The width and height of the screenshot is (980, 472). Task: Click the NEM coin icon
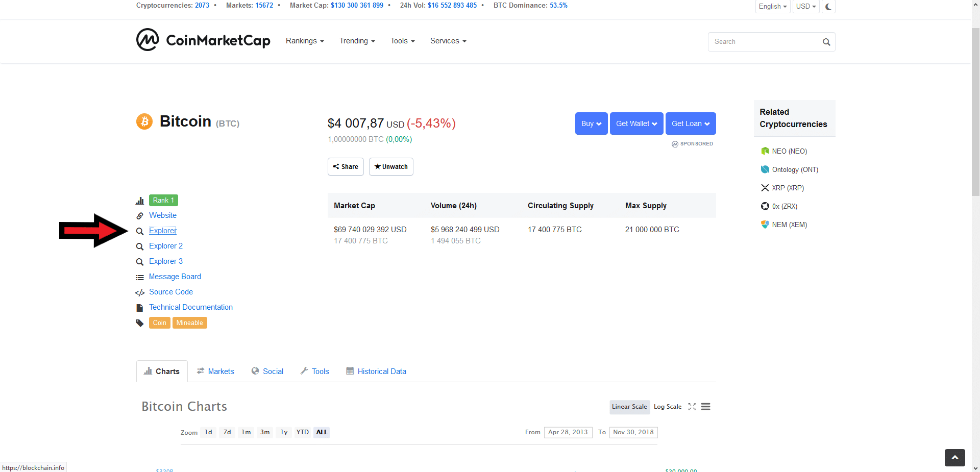[765, 225]
